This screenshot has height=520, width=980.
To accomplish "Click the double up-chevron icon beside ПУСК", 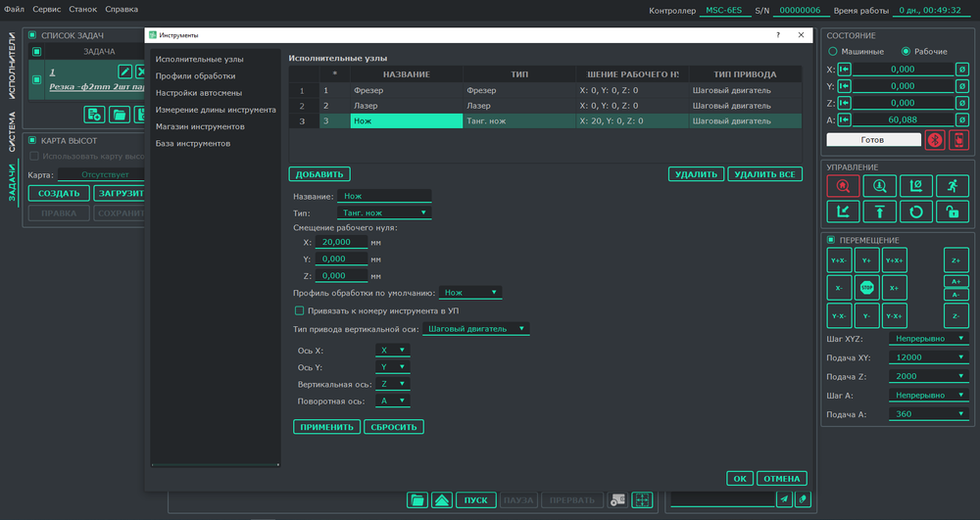I will click(x=442, y=500).
